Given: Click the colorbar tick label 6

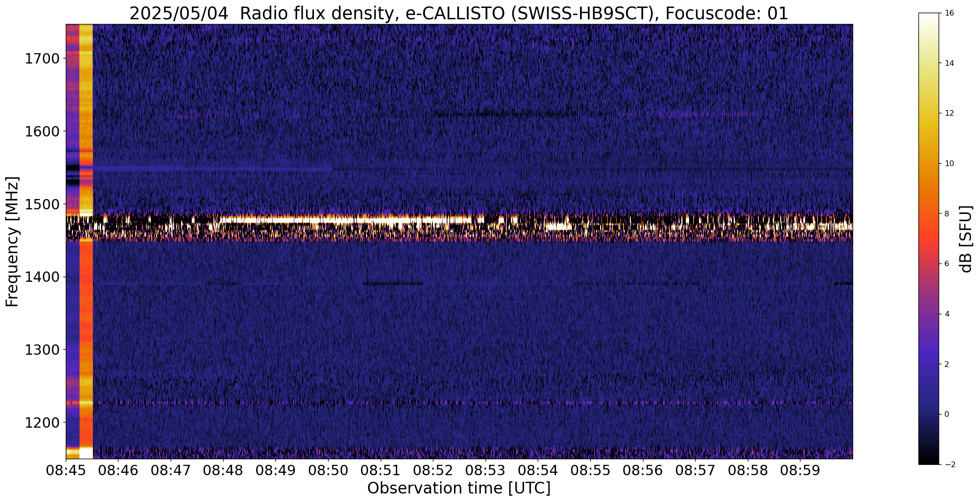Looking at the screenshot, I should 947,264.
